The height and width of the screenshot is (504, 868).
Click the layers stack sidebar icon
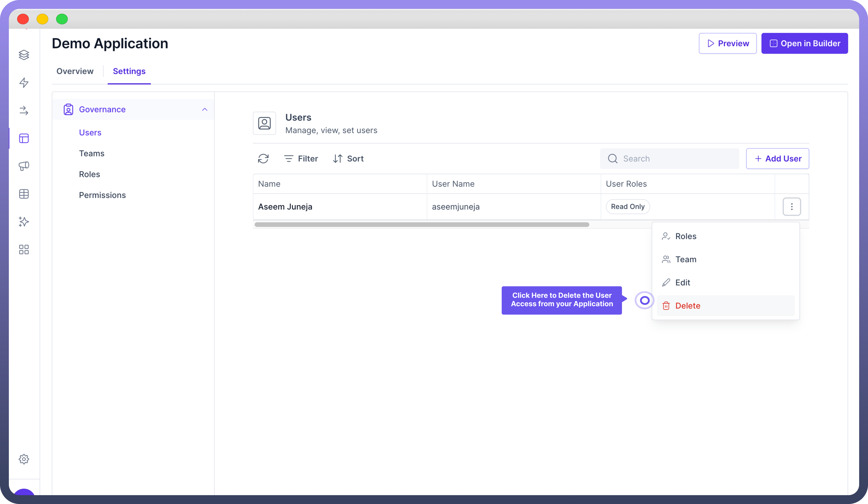pos(24,55)
